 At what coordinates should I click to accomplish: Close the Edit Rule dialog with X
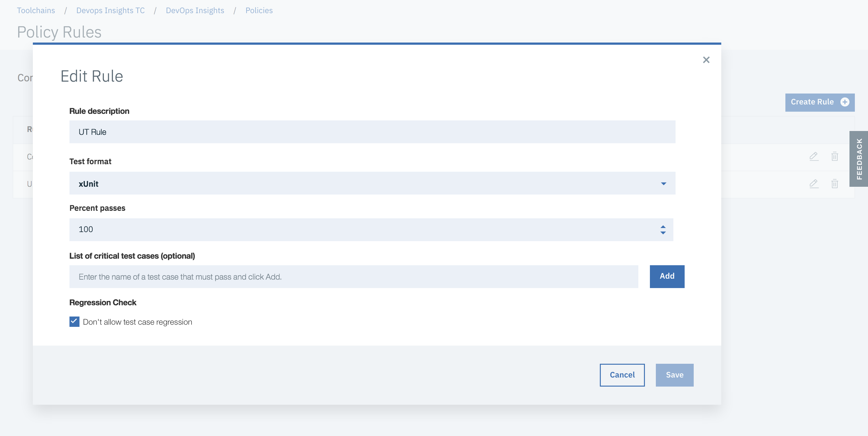(x=706, y=60)
